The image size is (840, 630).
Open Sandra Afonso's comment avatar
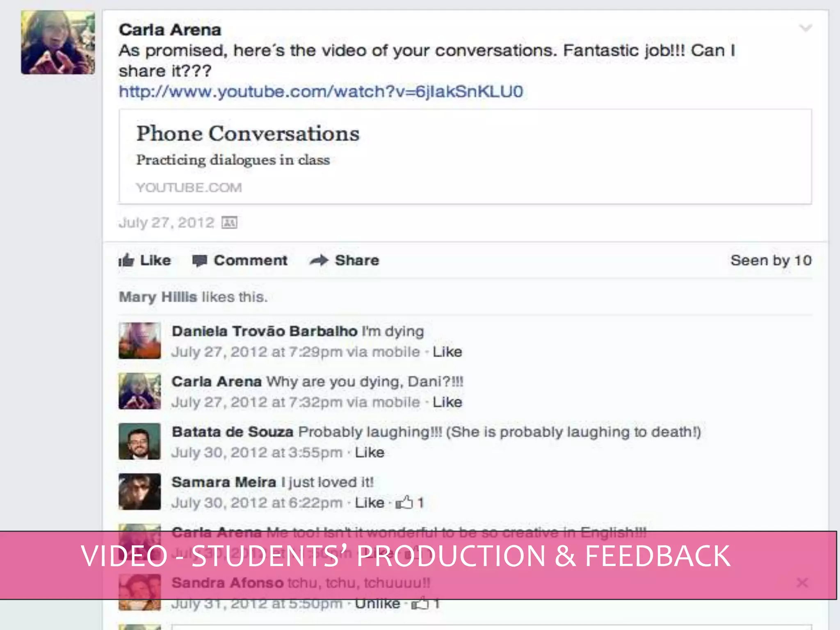(139, 592)
